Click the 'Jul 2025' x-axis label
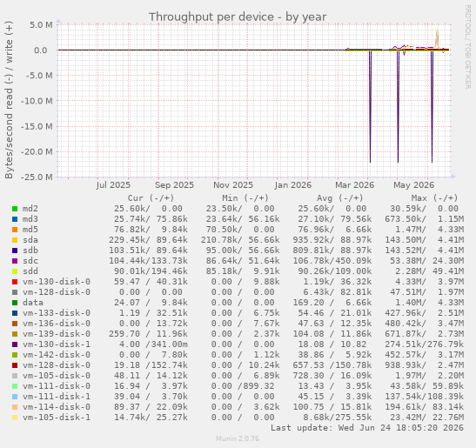Image resolution: width=476 pixels, height=448 pixels. click(113, 184)
